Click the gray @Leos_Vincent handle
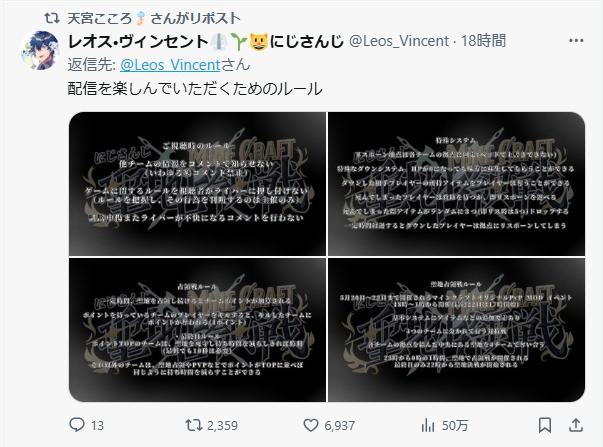Screen dimensions: 603x447 [x=399, y=41]
